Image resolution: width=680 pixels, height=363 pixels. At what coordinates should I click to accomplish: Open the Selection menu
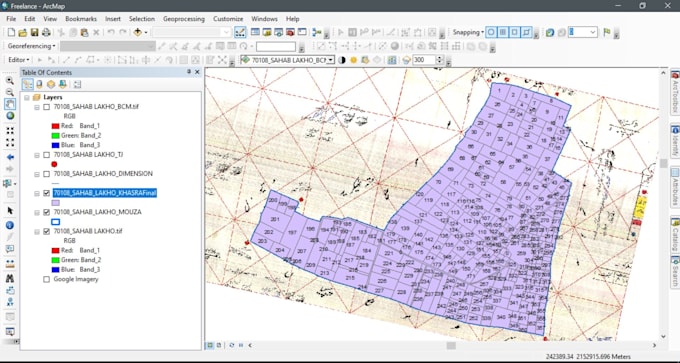pos(142,19)
